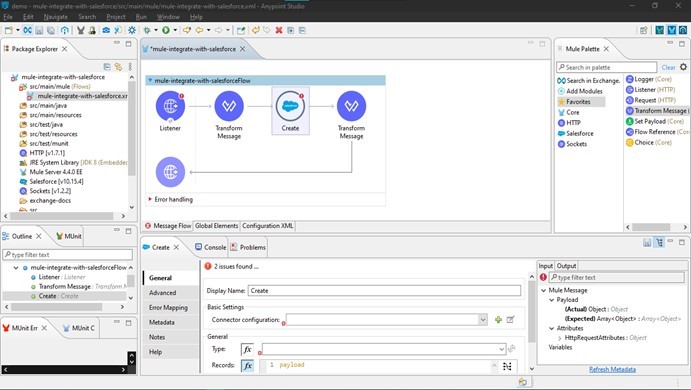The width and height of the screenshot is (691, 390).
Task: Close the Create properties tab
Action: [x=176, y=247]
